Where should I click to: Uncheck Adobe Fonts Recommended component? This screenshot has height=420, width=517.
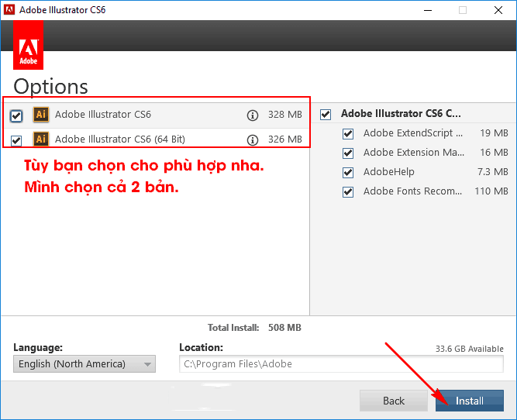click(348, 192)
